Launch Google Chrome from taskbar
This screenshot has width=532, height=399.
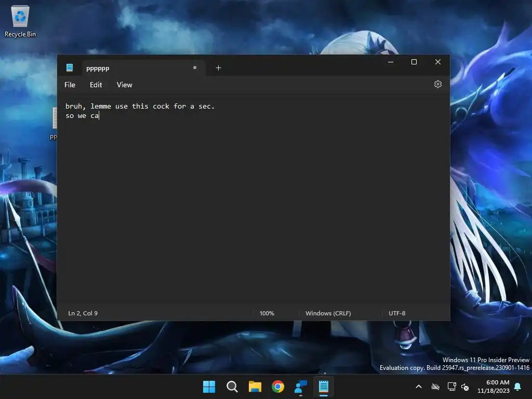coord(278,387)
